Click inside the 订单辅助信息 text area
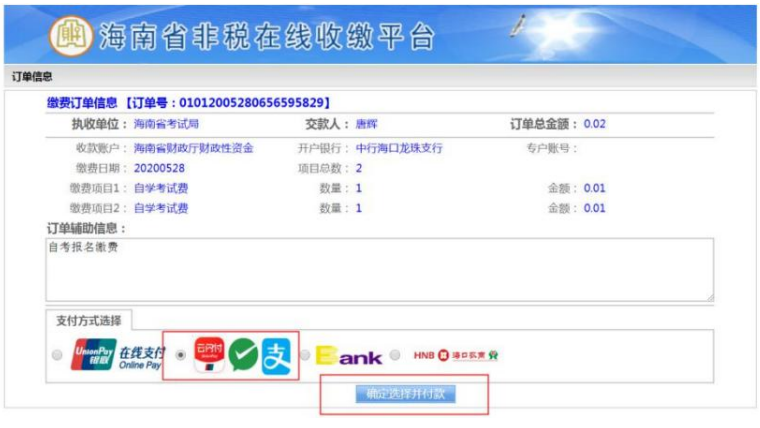The width and height of the screenshot is (760, 428). (378, 269)
